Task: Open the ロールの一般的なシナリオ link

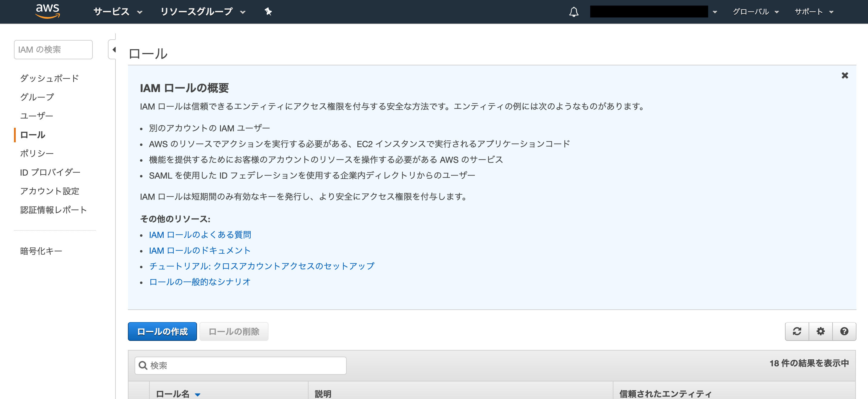Action: pyautogui.click(x=199, y=282)
